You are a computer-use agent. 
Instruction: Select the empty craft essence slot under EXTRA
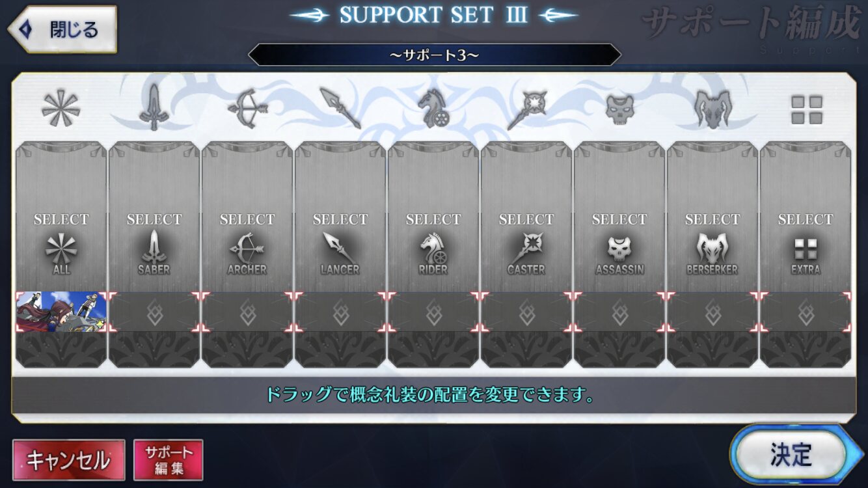point(806,312)
